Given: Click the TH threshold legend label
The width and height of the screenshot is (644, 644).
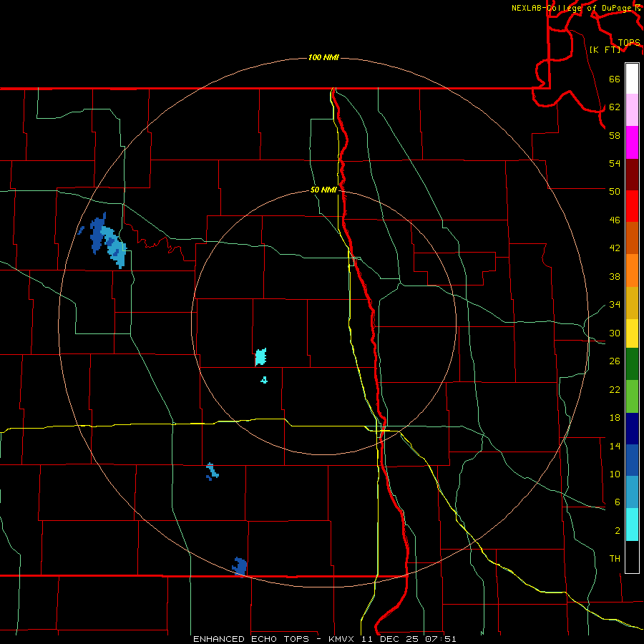Looking at the screenshot, I should coord(615,559).
